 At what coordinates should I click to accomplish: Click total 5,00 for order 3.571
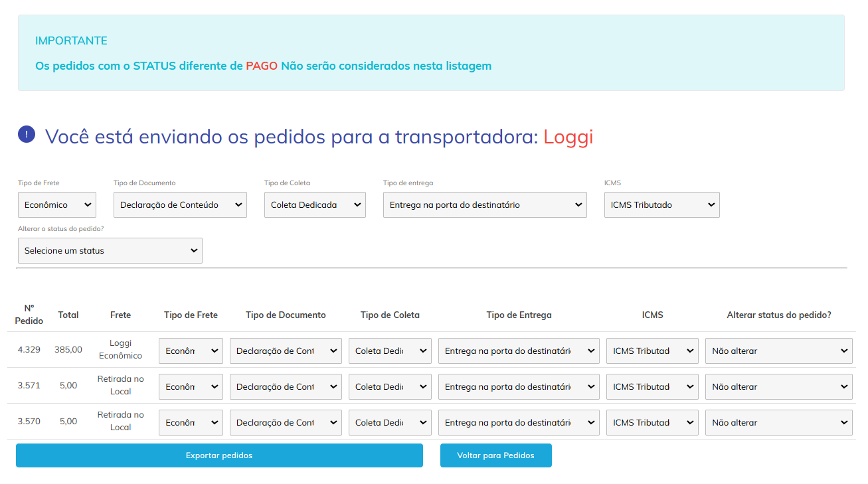(68, 385)
